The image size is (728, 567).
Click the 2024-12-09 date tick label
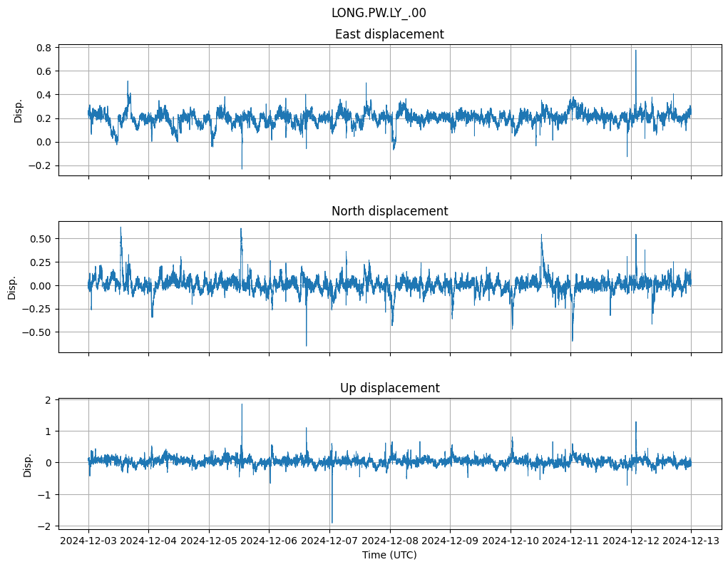450,541
